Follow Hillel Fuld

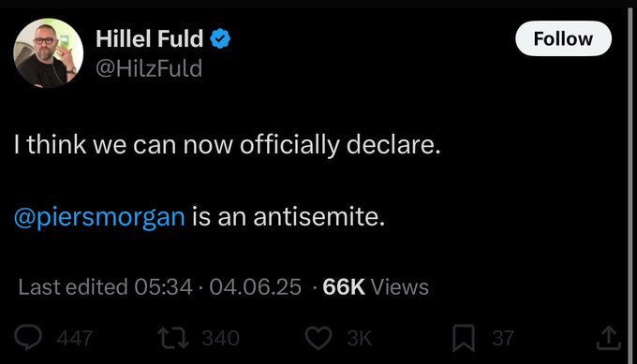click(x=563, y=38)
